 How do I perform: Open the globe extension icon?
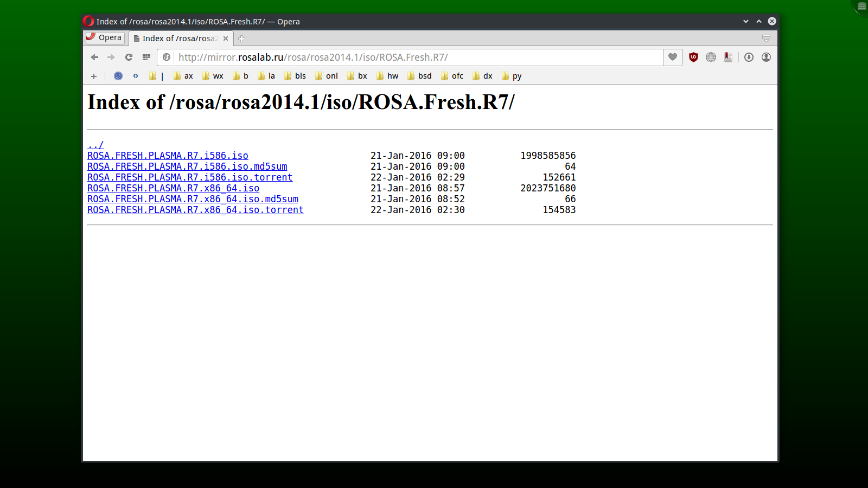[711, 57]
